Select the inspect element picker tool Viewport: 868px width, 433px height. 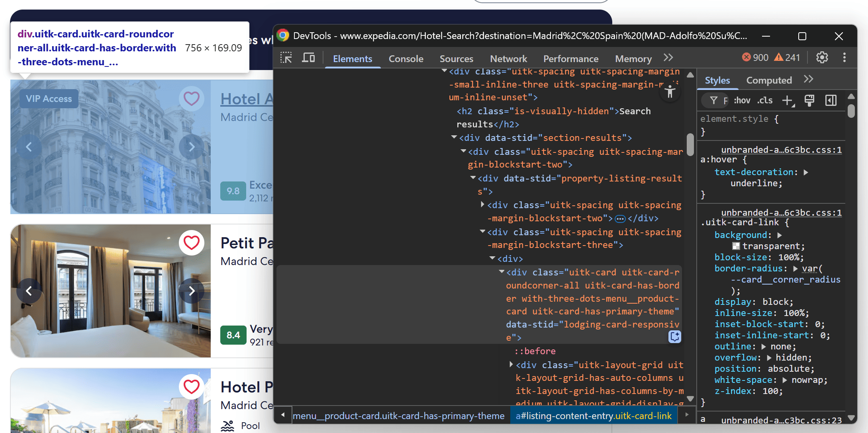click(x=286, y=58)
